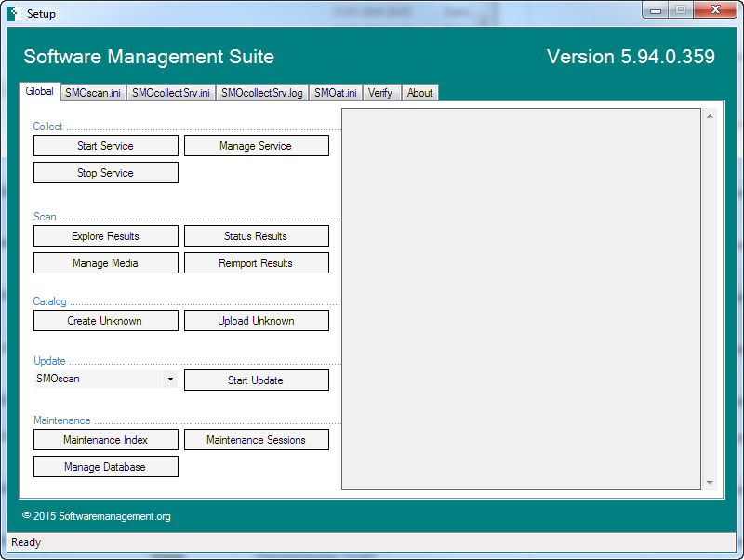The height and width of the screenshot is (560, 744).
Task: Click the Manage Database button
Action: pyautogui.click(x=105, y=467)
